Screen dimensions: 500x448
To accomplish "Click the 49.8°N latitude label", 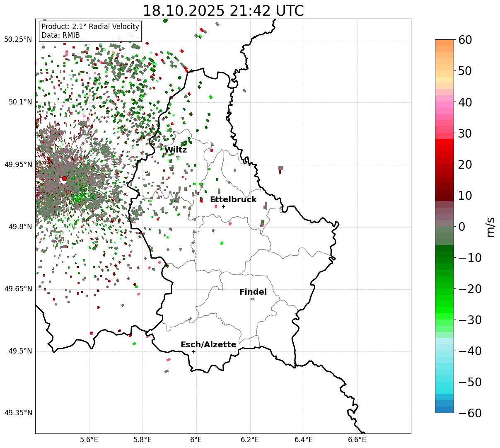I will tap(20, 227).
